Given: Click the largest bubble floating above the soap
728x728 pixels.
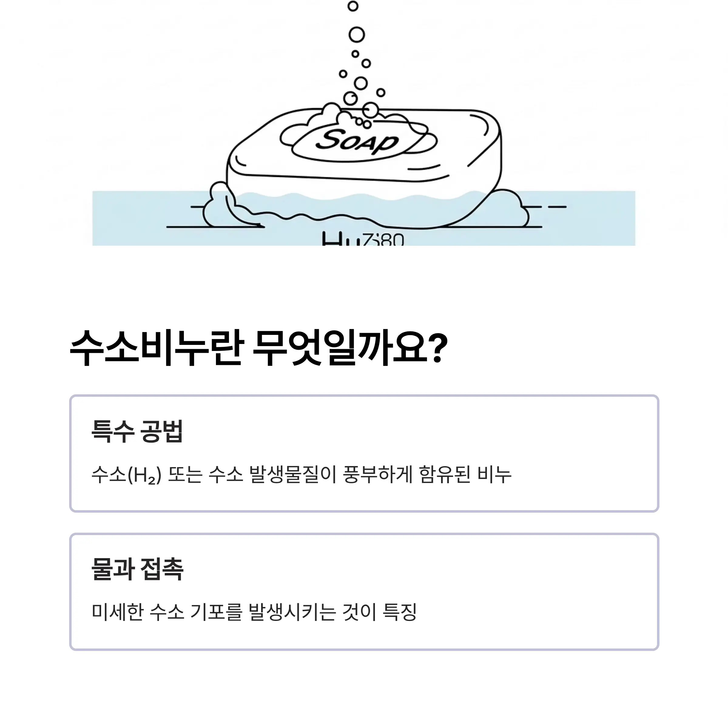Looking at the screenshot, I should pyautogui.click(x=356, y=35).
